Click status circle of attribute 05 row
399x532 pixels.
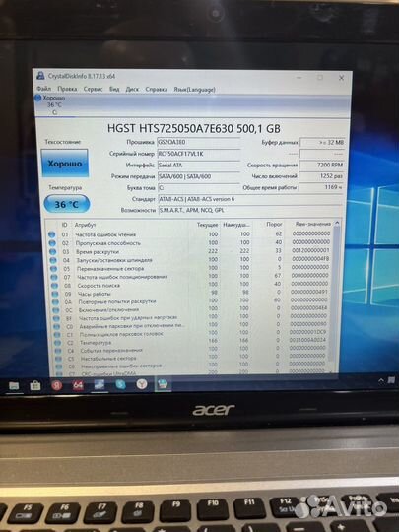pos(53,269)
